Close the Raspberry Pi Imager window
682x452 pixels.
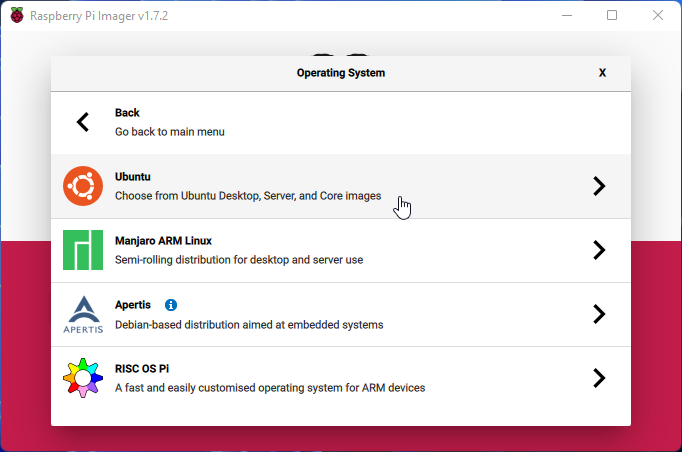[658, 16]
